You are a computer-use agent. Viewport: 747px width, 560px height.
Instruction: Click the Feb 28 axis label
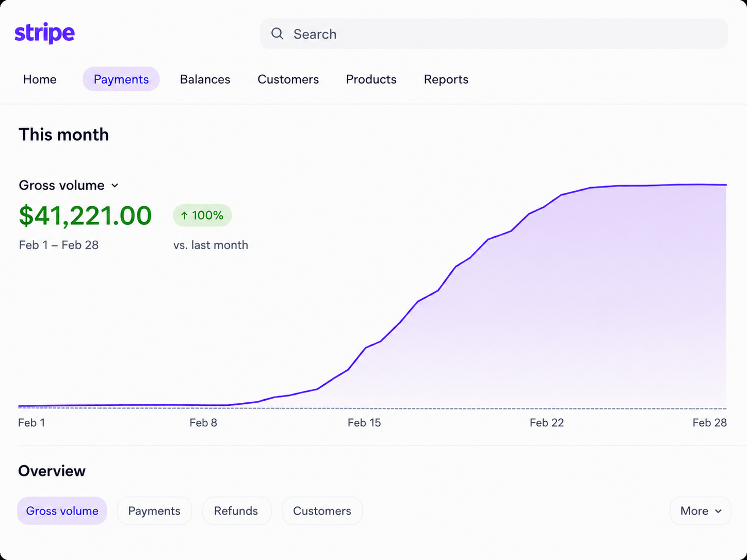pyautogui.click(x=709, y=423)
